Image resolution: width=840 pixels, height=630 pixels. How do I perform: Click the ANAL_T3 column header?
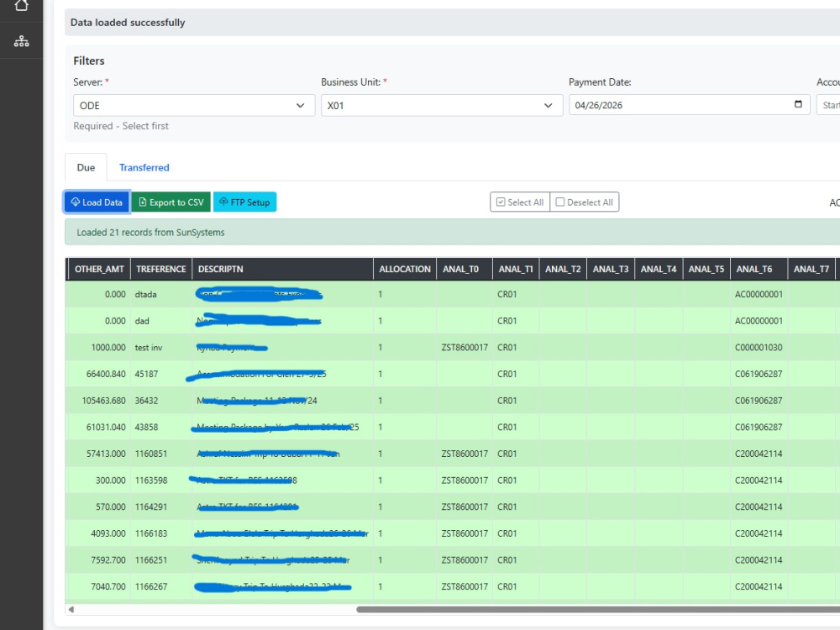click(x=611, y=269)
